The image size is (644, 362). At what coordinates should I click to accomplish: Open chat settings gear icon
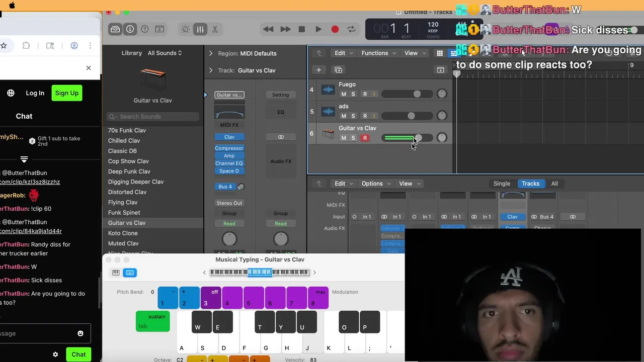coord(55,354)
